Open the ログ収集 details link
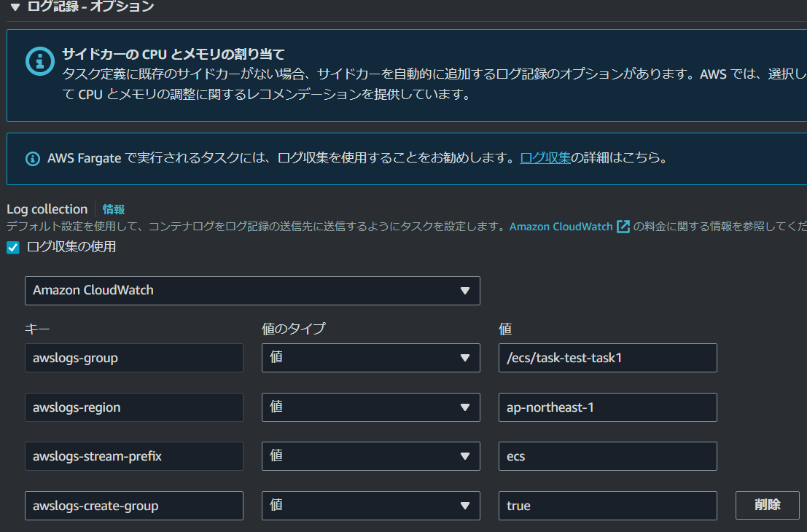 click(x=545, y=157)
